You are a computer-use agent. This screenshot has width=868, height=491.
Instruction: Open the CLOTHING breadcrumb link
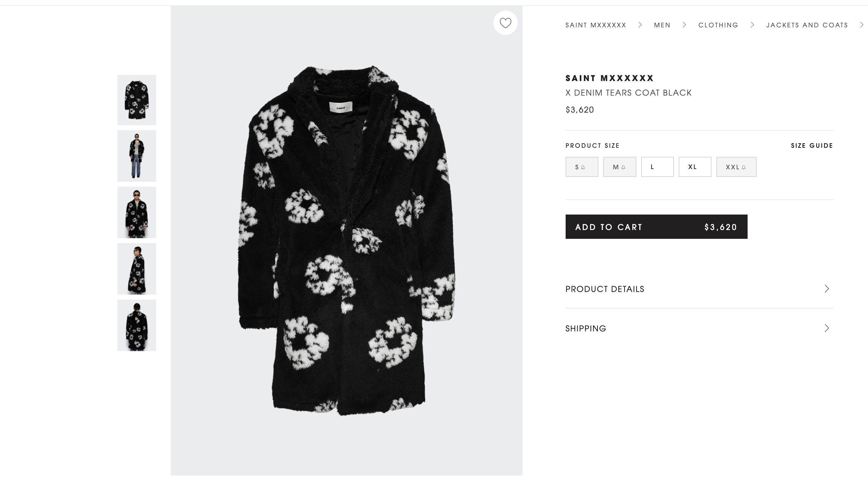(x=718, y=25)
